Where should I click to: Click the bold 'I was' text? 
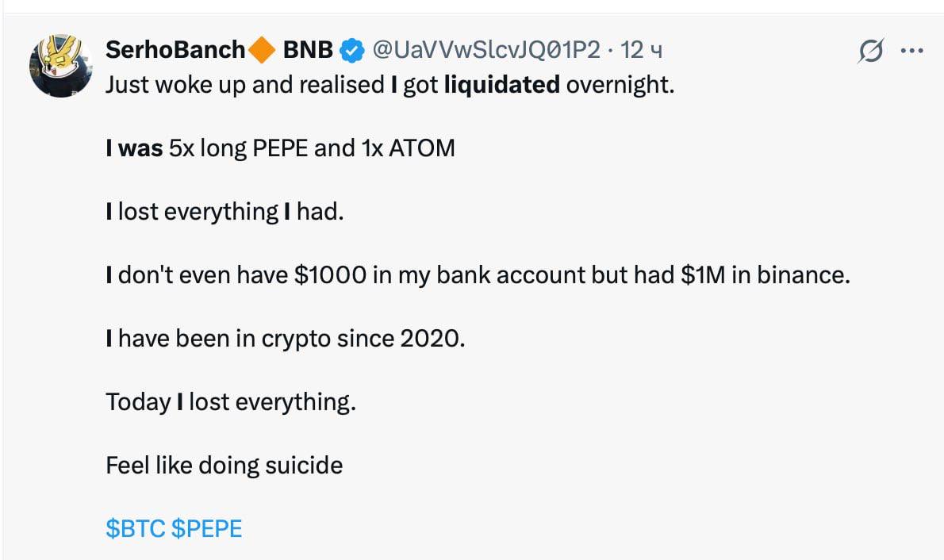click(134, 148)
